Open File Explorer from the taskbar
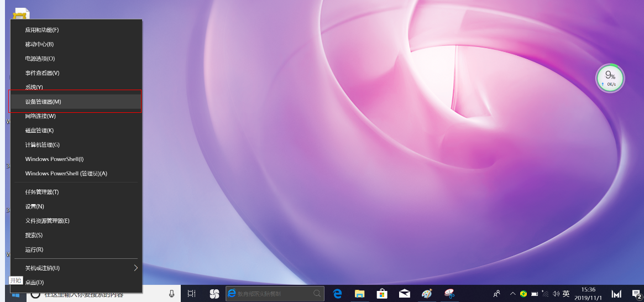 coord(359,294)
